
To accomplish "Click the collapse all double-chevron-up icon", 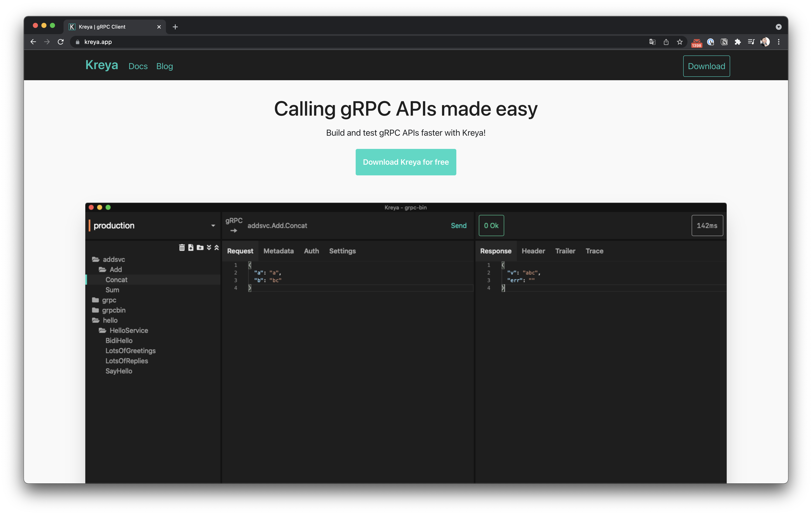I will point(216,248).
